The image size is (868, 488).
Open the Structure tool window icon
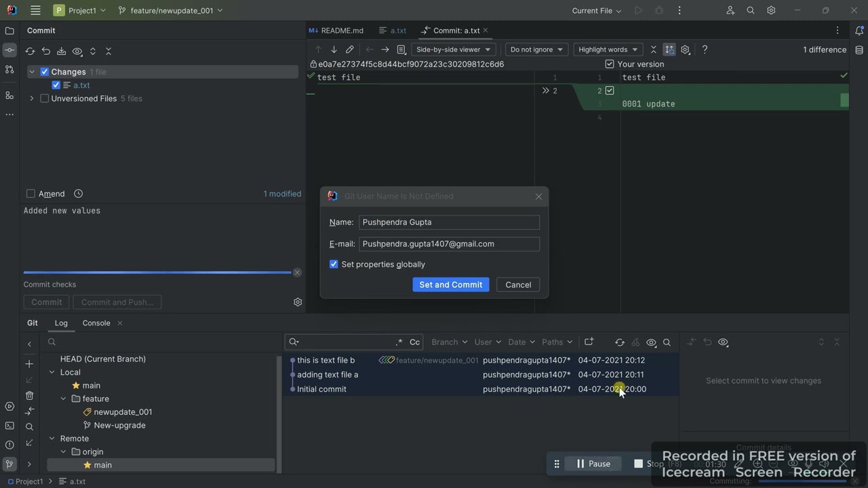[x=9, y=96]
